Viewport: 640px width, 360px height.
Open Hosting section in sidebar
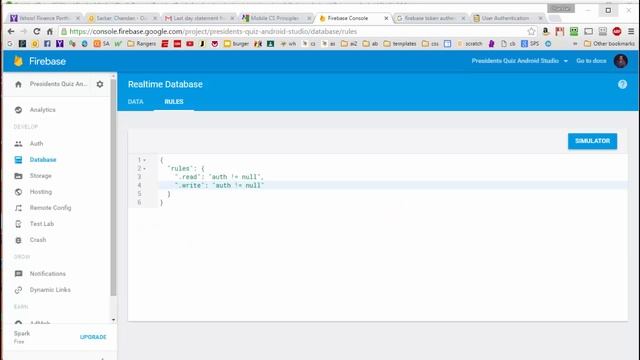click(x=41, y=192)
